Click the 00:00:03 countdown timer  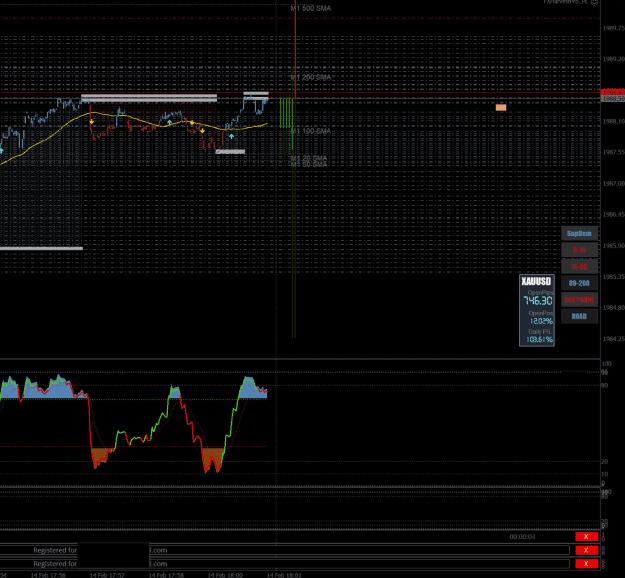point(522,537)
